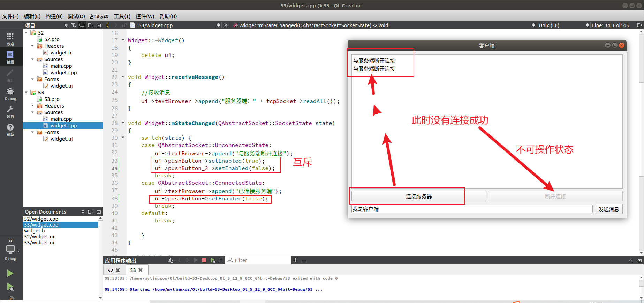Open the Design mode (设计) in sidebar
The height and width of the screenshot is (303, 644).
click(10, 75)
